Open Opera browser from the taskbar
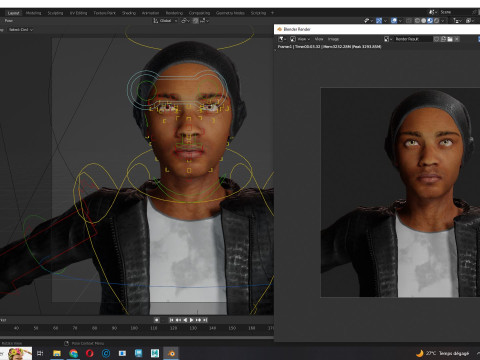This screenshot has width=480, height=360. tap(90, 353)
